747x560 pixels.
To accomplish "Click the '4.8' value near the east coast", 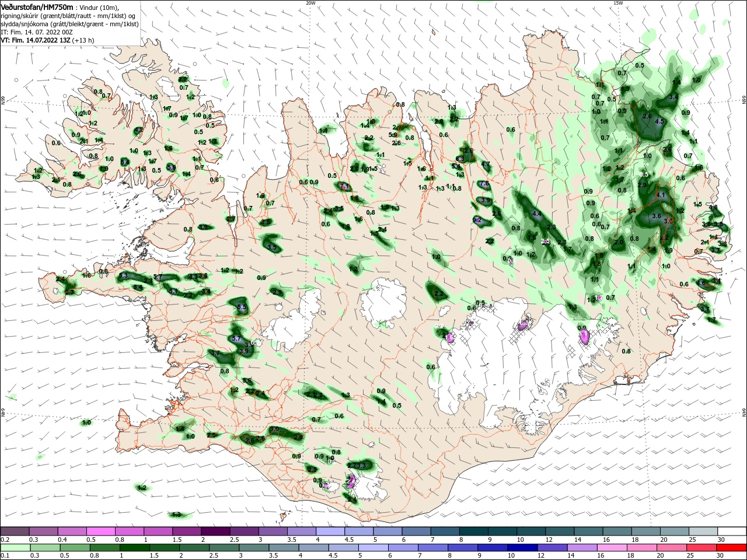I will pyautogui.click(x=713, y=207).
